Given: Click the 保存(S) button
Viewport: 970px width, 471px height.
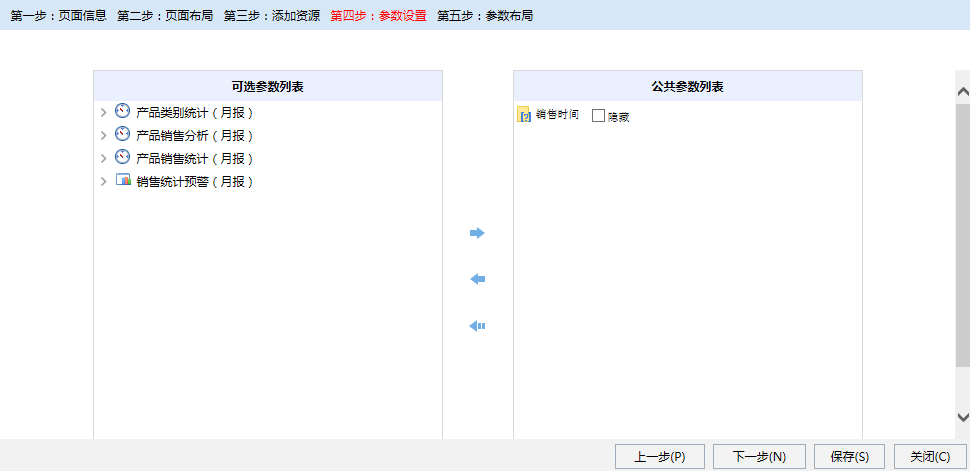Looking at the screenshot, I should tap(849, 457).
